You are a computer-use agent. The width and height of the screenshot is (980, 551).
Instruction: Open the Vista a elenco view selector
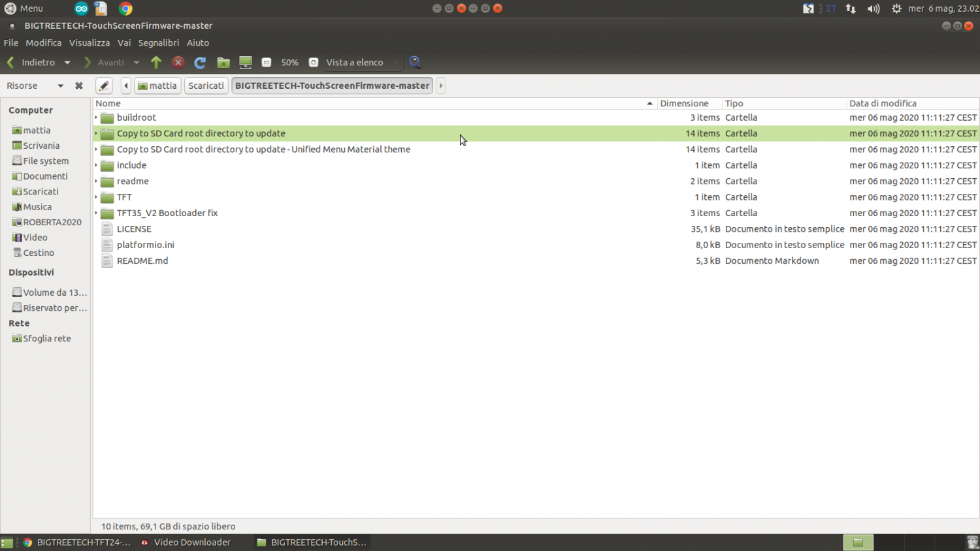click(363, 63)
